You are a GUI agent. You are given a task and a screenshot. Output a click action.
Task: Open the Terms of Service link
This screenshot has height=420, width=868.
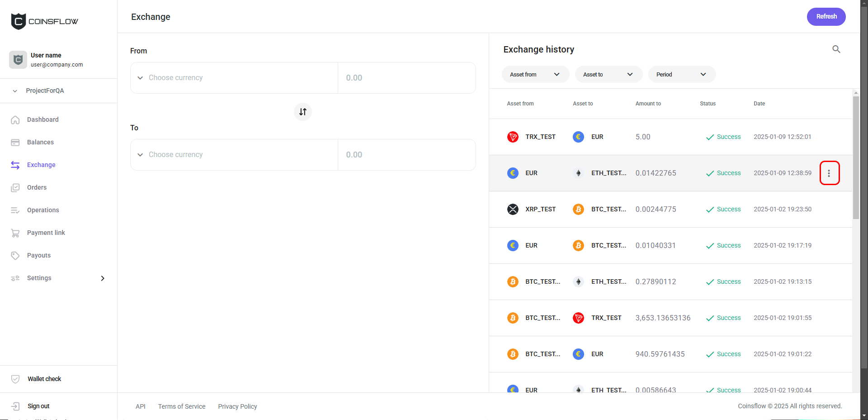(182, 406)
